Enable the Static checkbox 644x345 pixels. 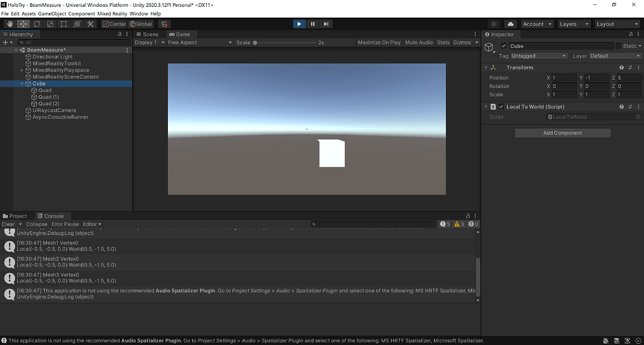click(x=618, y=46)
